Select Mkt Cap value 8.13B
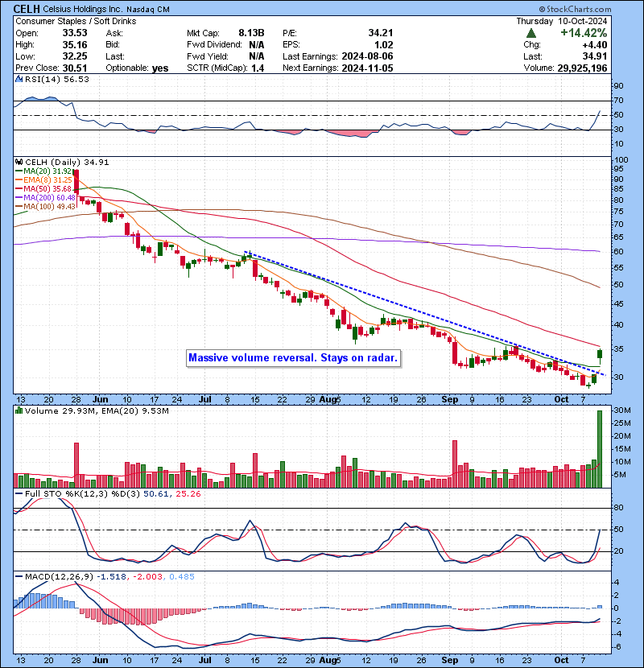Viewport: 644px width, 668px height. tap(251, 33)
